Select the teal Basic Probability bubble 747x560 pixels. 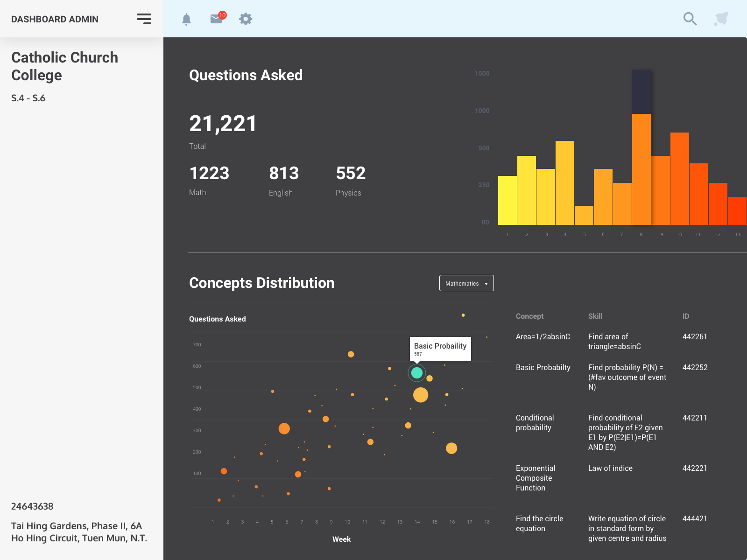click(x=417, y=373)
